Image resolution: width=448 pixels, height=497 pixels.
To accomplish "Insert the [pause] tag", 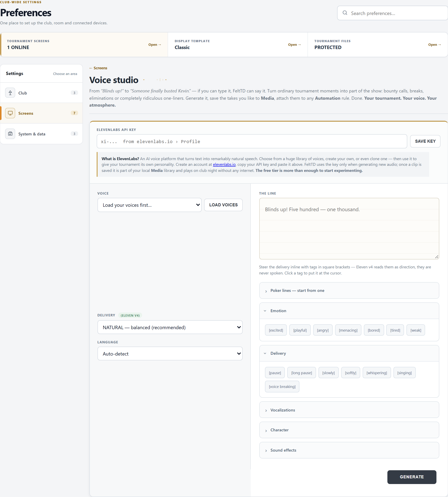I will pyautogui.click(x=275, y=373).
